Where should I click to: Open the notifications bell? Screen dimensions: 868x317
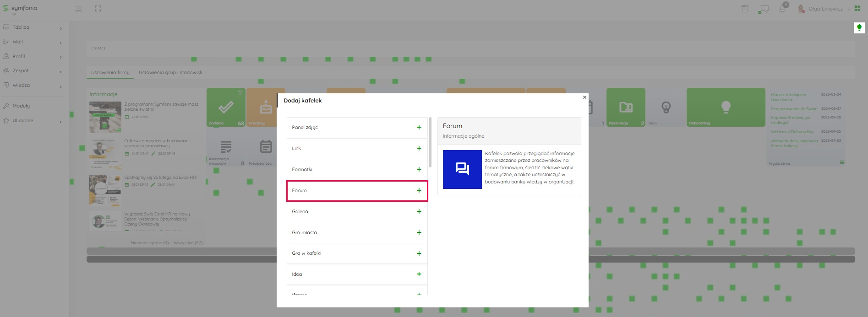[x=782, y=9]
